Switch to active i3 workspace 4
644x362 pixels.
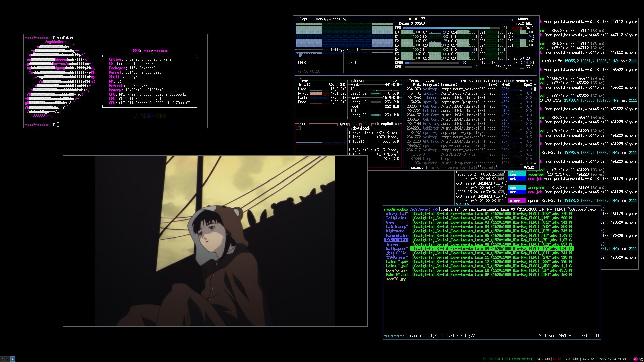coord(13,359)
